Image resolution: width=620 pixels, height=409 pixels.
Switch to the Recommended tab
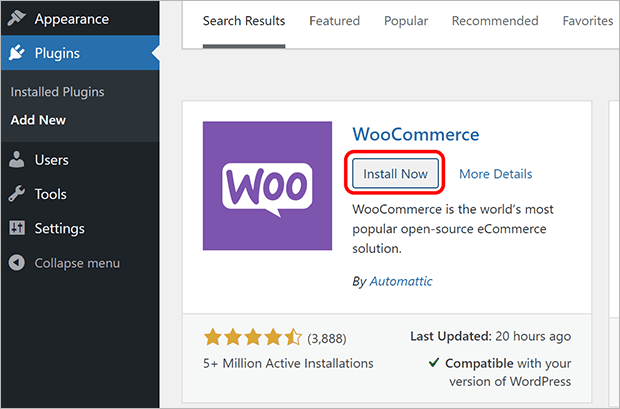point(495,21)
